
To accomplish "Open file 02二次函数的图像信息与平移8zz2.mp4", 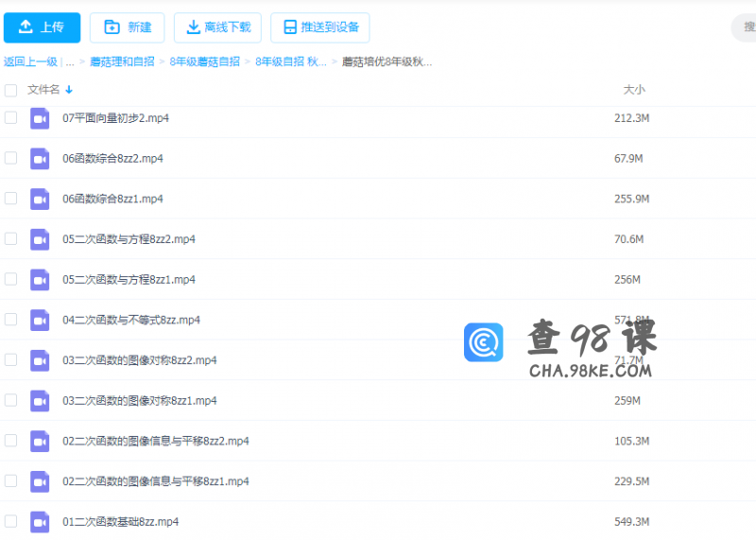I will click(156, 441).
